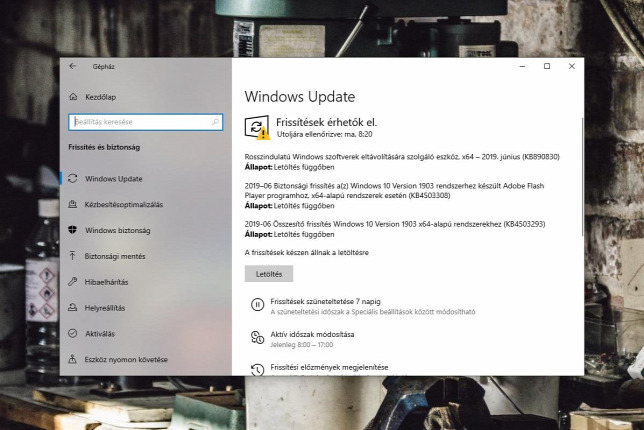Open Aktív időszak módosítása option
644x430 pixels.
[x=312, y=334]
